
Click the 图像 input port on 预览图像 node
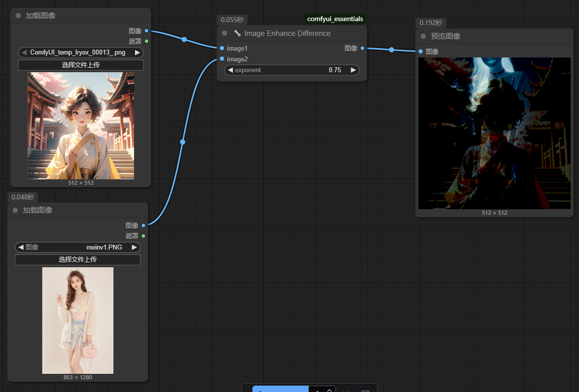[421, 52]
